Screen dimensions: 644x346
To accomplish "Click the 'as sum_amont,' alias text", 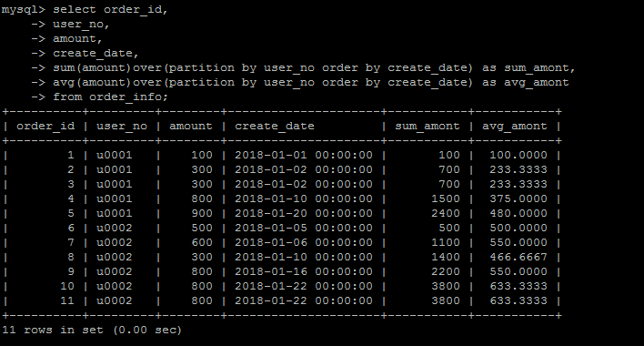I will [528, 68].
